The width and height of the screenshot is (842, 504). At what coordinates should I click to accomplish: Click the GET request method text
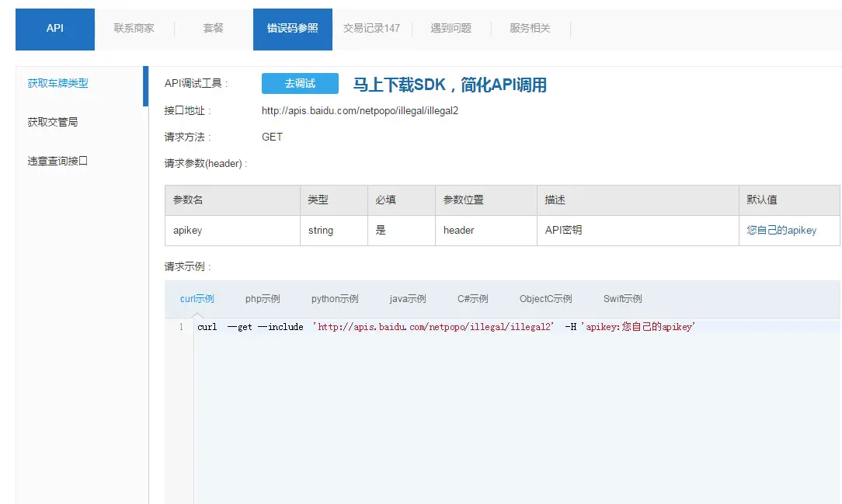(272, 137)
